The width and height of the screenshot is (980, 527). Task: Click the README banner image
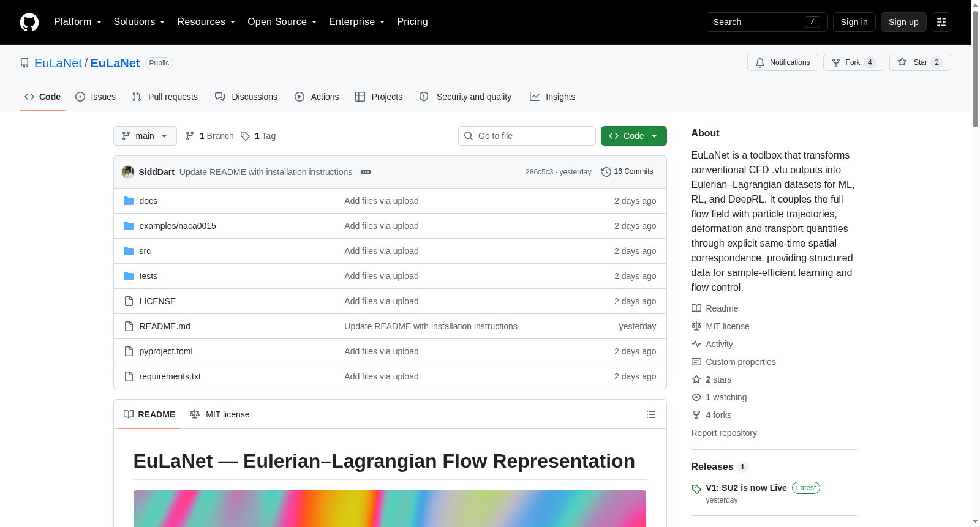point(390,508)
